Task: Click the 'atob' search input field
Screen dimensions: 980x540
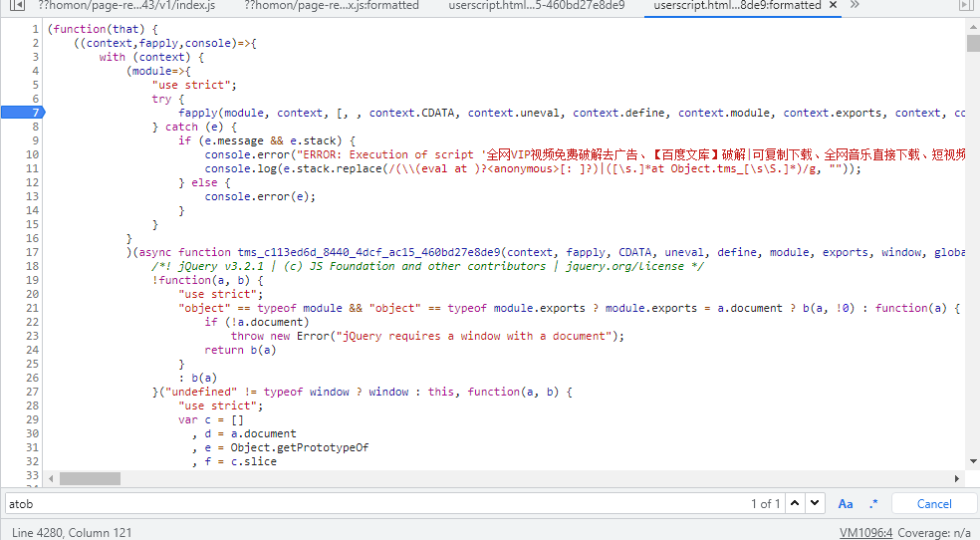Action: 368,503
